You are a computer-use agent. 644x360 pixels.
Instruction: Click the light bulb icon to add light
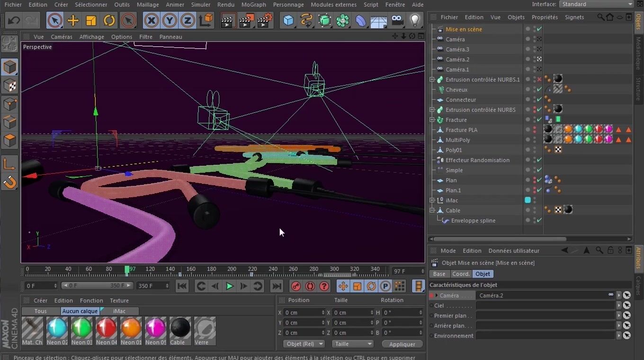[x=415, y=20]
